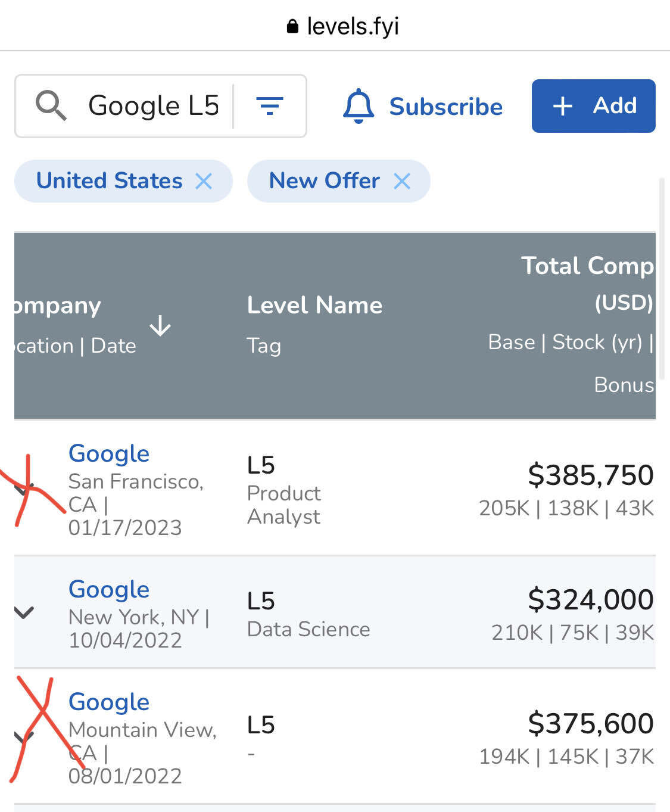Click the magnifying glass search icon

[x=50, y=105]
